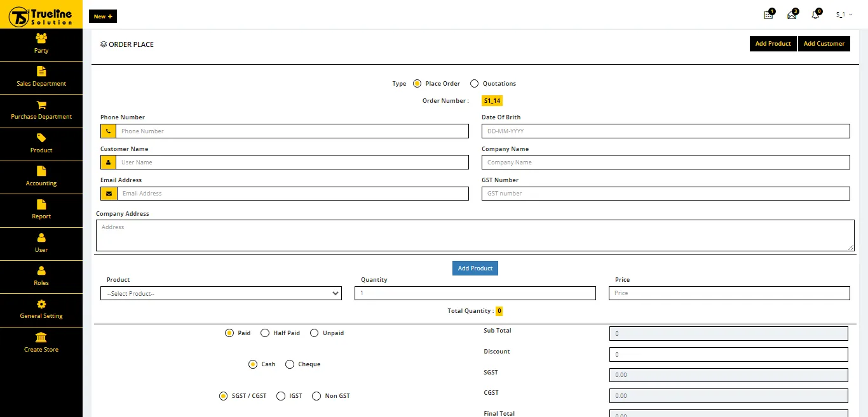Image resolution: width=868 pixels, height=417 pixels.
Task: Select the Quotations type radio button
Action: pos(474,84)
